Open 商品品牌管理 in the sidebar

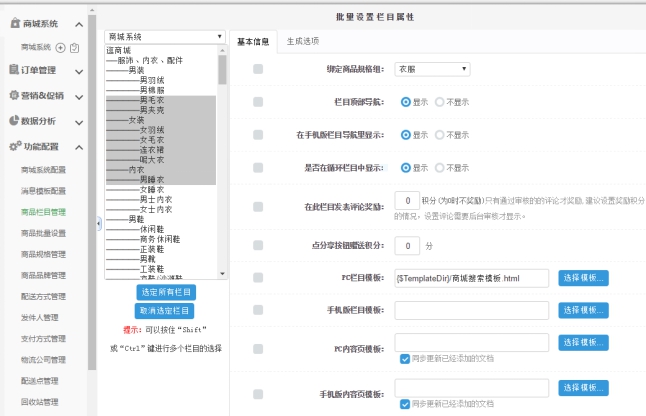pos(44,275)
